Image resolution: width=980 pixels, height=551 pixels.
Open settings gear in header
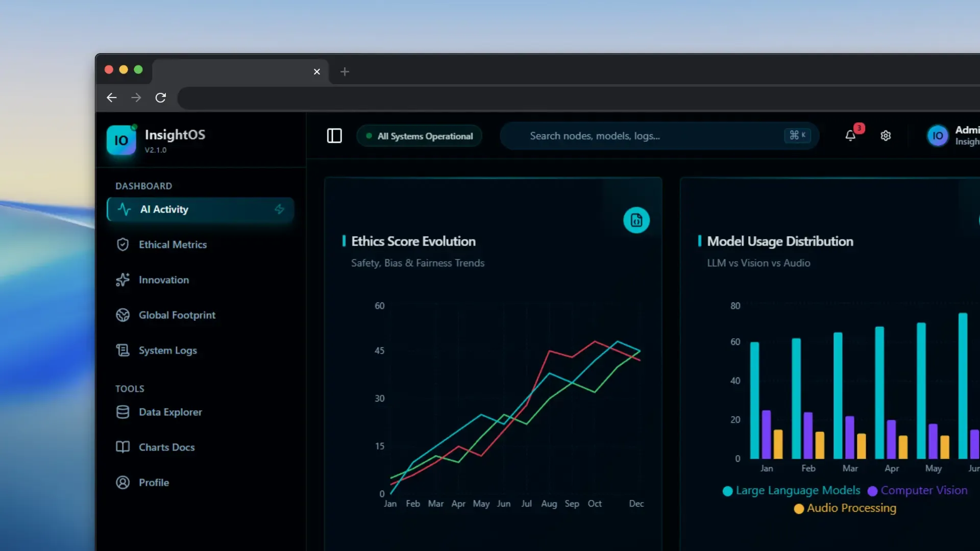(886, 136)
